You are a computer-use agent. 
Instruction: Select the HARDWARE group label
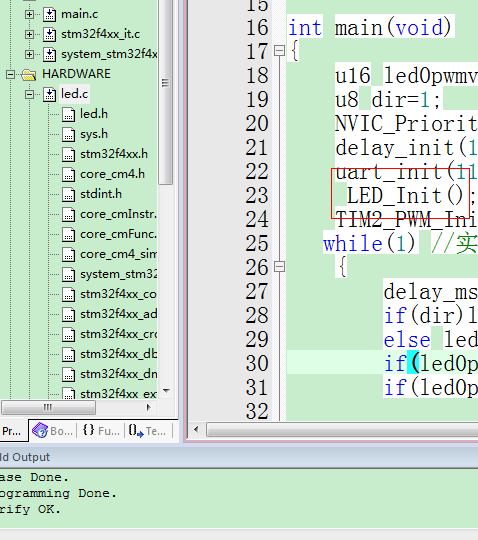point(76,74)
